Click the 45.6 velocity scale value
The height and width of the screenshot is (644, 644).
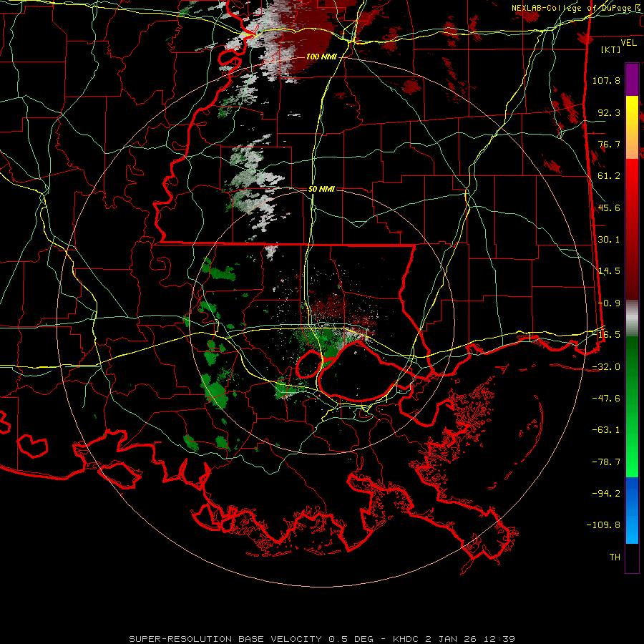609,208
